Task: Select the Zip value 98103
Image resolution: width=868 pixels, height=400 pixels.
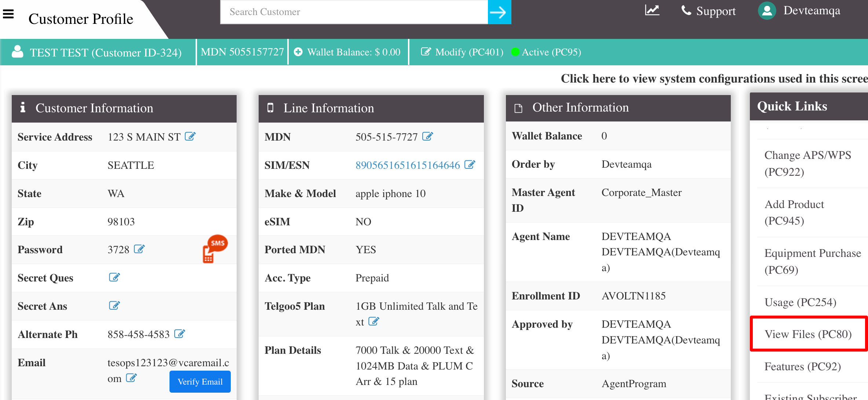Action: (x=121, y=222)
